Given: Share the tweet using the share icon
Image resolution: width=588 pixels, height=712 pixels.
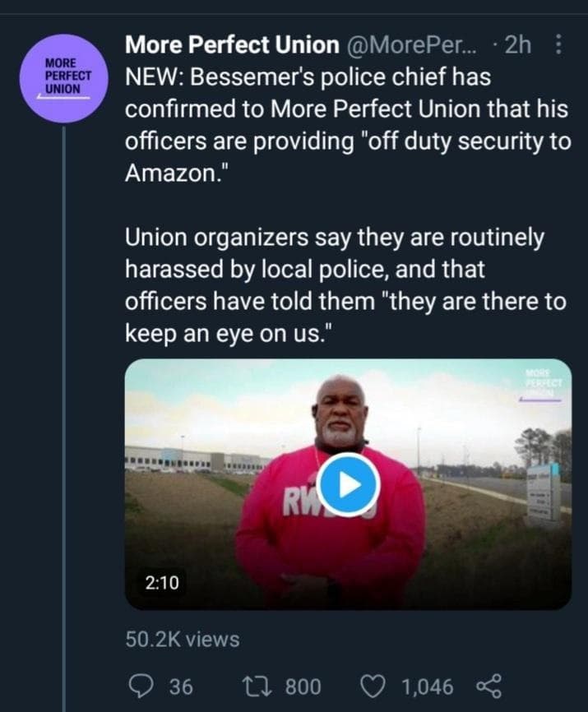Looking at the screenshot, I should pos(488,686).
